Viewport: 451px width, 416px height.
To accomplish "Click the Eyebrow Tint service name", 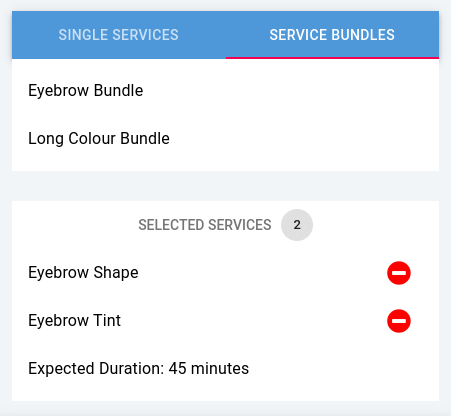I will click(75, 320).
